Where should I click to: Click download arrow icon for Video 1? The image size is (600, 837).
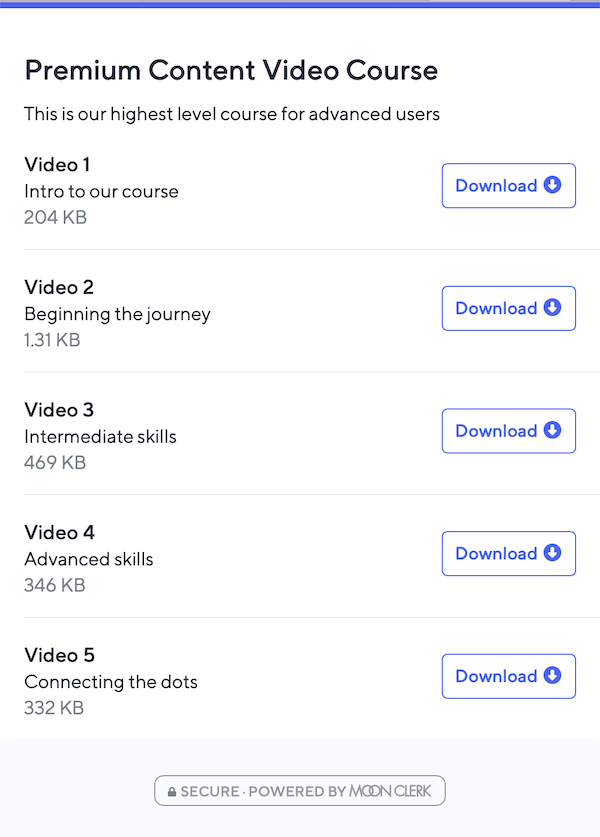[552, 185]
